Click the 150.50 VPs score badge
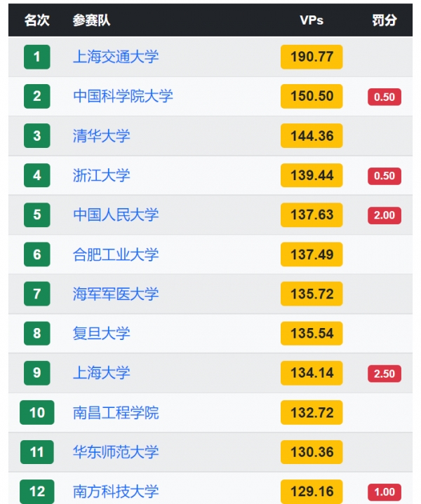 pos(312,96)
